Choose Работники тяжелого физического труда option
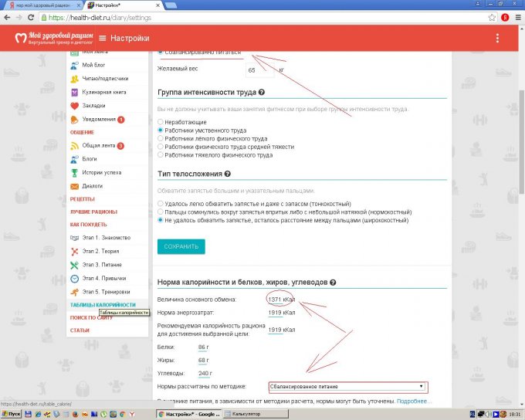This screenshot has width=525, height=420. [160, 155]
